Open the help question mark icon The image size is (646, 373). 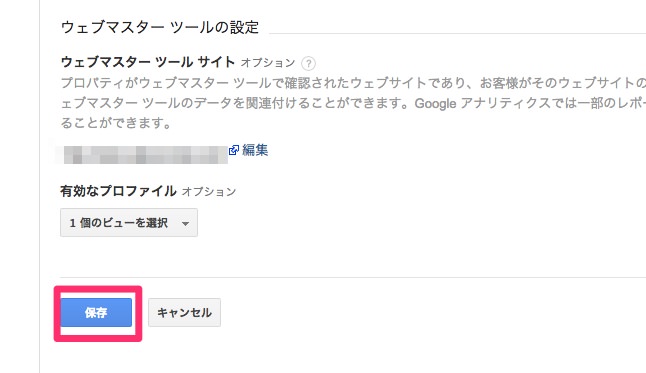(x=308, y=63)
